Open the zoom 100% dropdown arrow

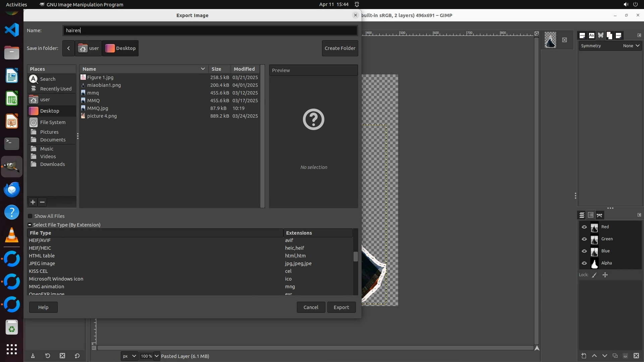pyautogui.click(x=157, y=356)
